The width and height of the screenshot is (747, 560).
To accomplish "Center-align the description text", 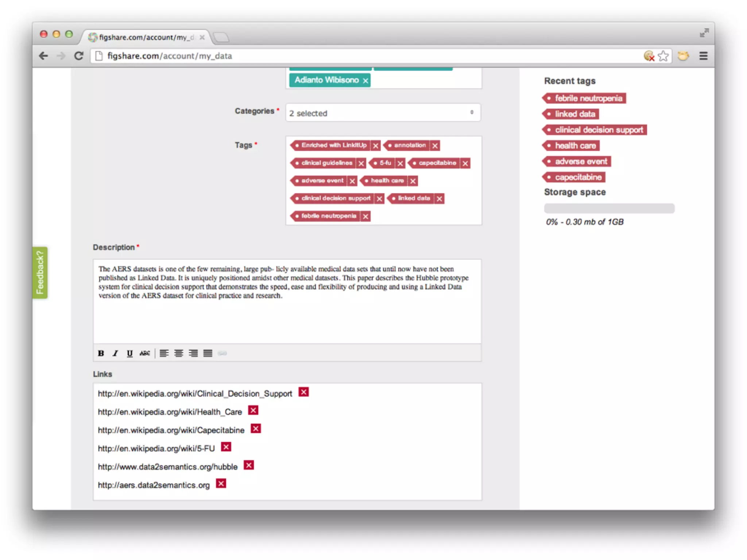I will tap(179, 353).
